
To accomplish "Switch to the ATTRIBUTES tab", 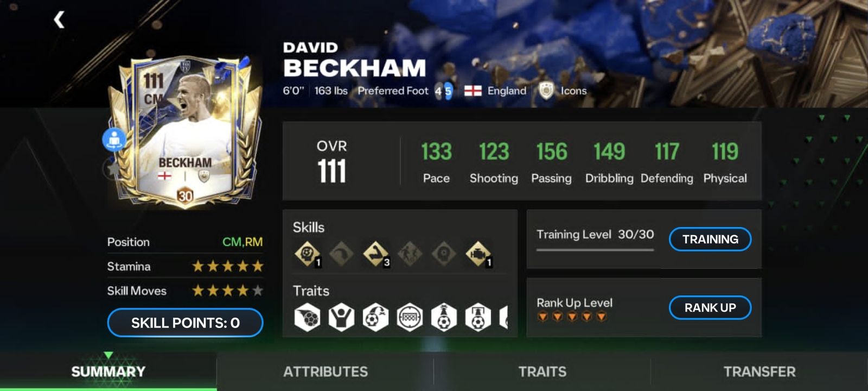I will point(325,371).
